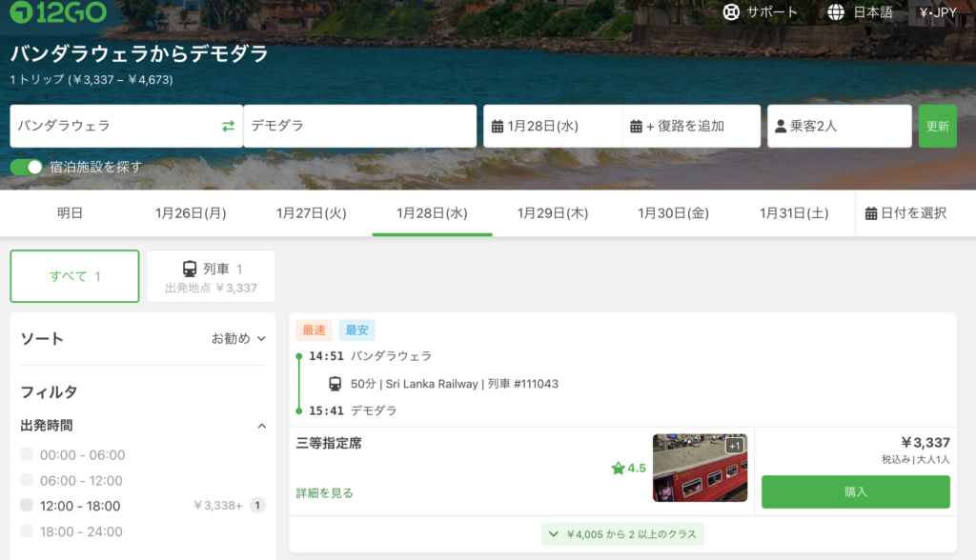Screen dimensions: 976x560
Task: Open the お勧め sort dropdown
Action: [238, 338]
